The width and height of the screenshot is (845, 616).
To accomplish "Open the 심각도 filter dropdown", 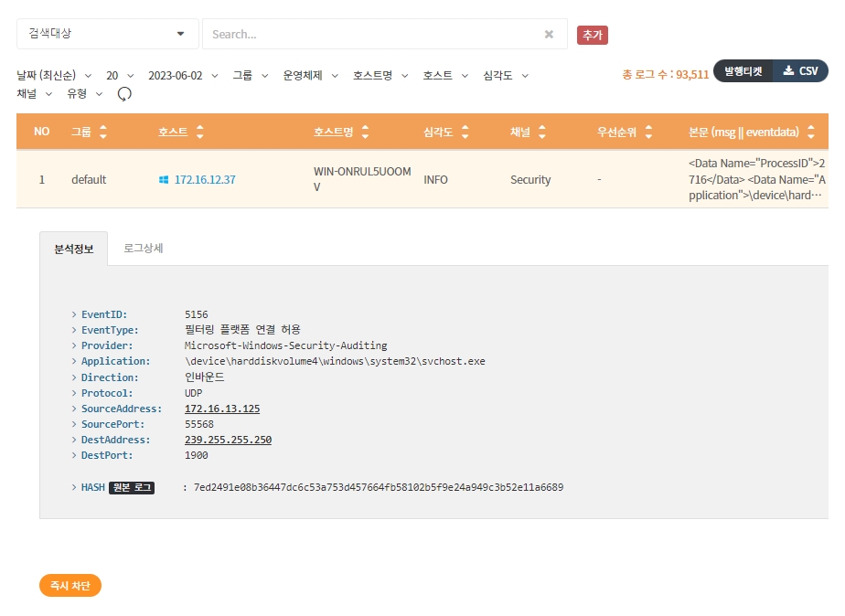I will point(505,76).
